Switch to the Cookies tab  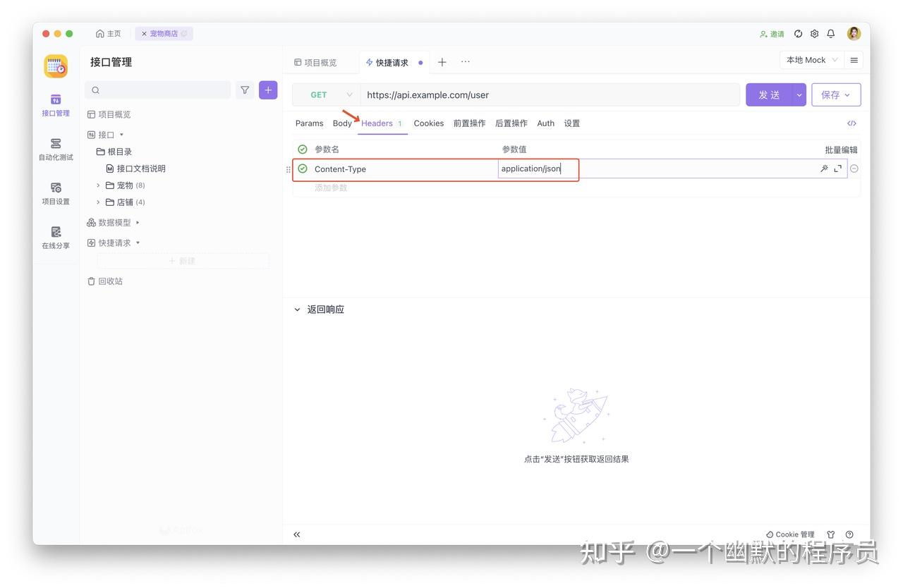click(428, 123)
